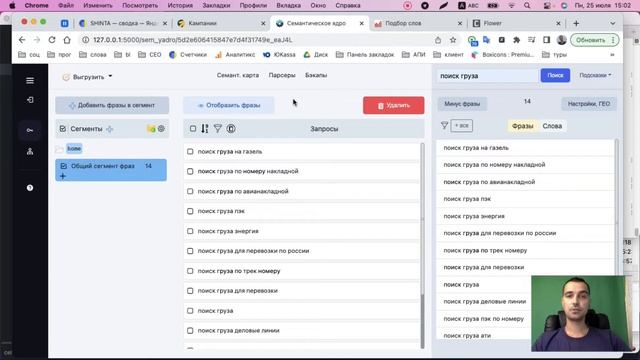
Task: Open the gear settings icon in Сегменты header
Action: 161,129
